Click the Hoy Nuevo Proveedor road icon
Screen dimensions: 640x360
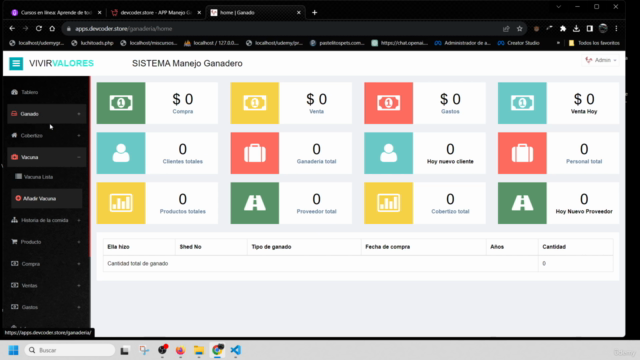pyautogui.click(x=522, y=203)
